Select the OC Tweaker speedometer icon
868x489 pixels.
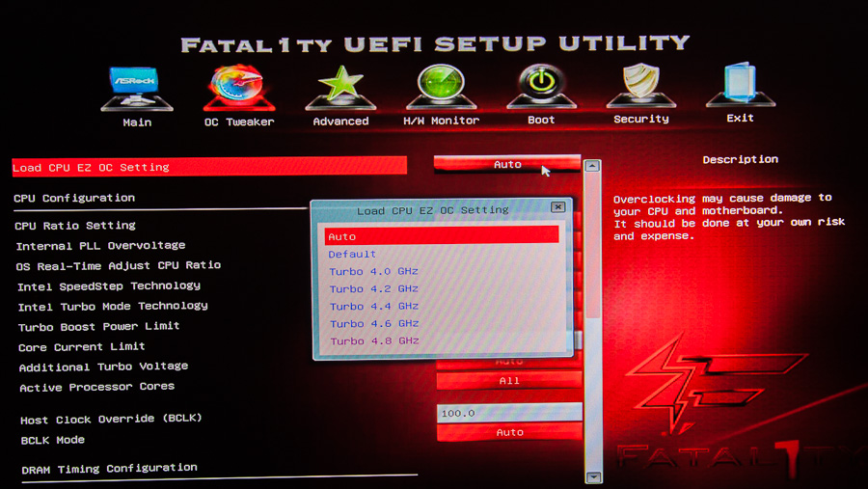(x=238, y=89)
